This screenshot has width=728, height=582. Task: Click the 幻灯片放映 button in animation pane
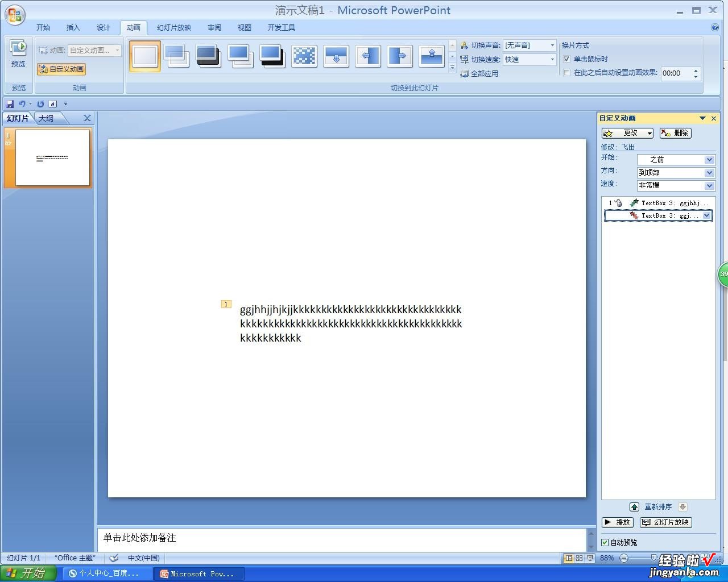click(x=666, y=522)
